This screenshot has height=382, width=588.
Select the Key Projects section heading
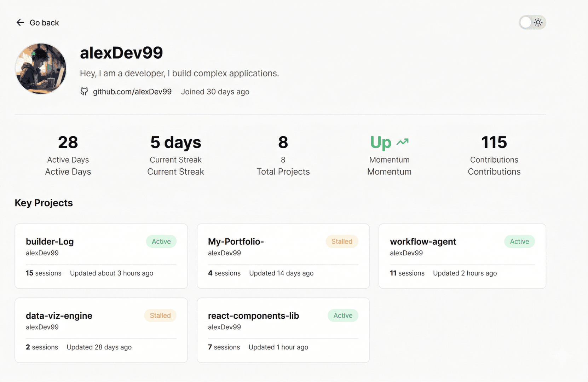pyautogui.click(x=44, y=203)
